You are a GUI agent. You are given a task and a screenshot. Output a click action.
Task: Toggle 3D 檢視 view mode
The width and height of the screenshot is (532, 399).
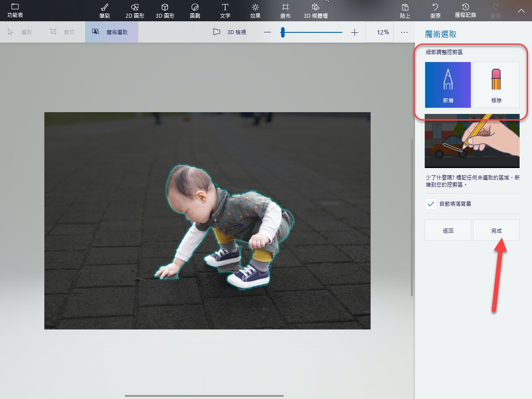coord(230,32)
